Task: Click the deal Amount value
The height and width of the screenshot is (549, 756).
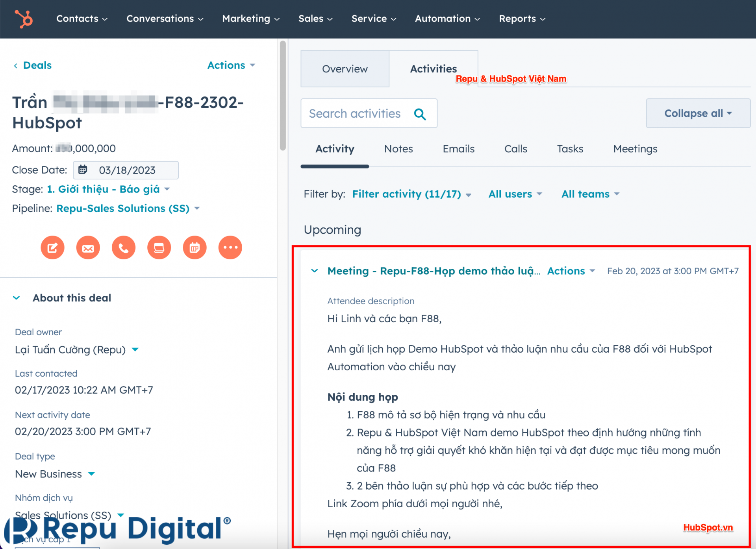Action: point(85,148)
